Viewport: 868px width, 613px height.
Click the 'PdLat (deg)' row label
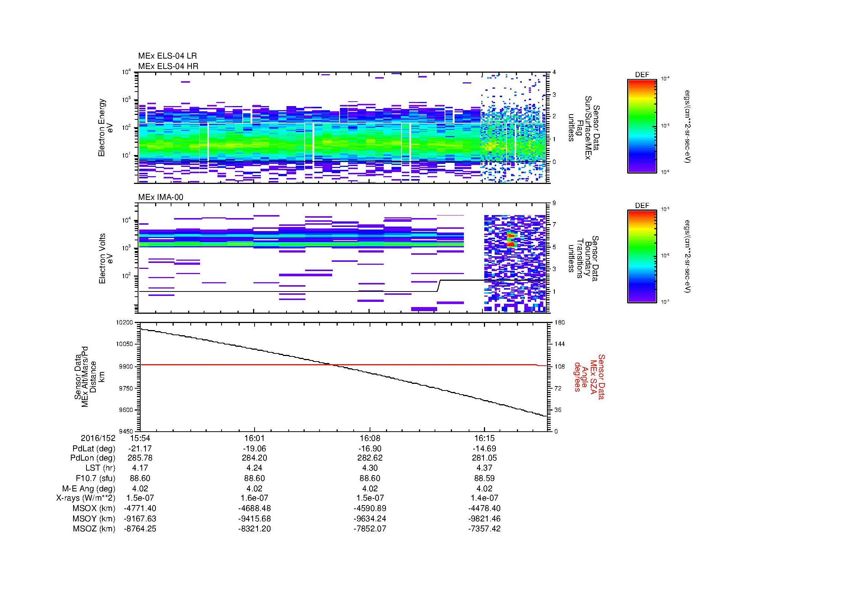coord(94,449)
